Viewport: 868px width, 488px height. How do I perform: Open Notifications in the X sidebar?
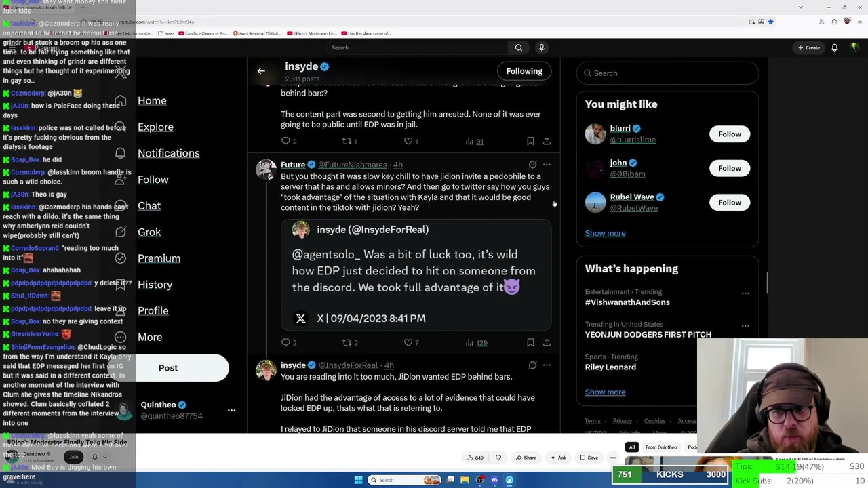click(169, 153)
